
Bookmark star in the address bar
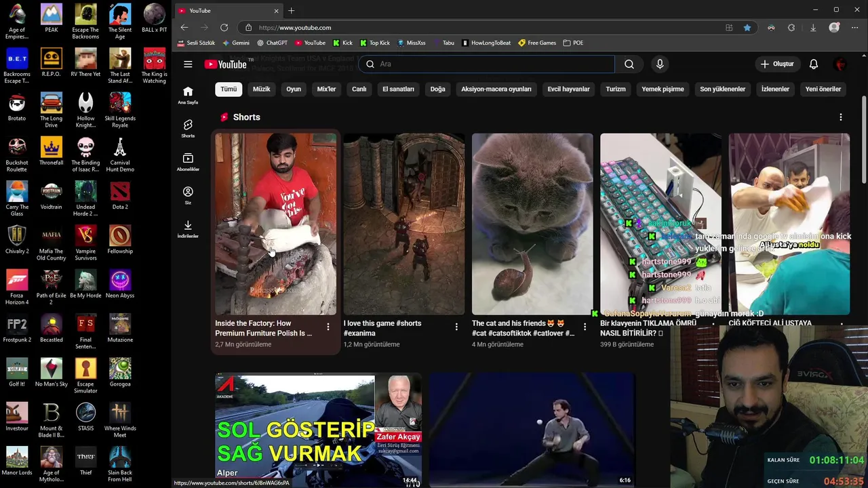pyautogui.click(x=747, y=28)
